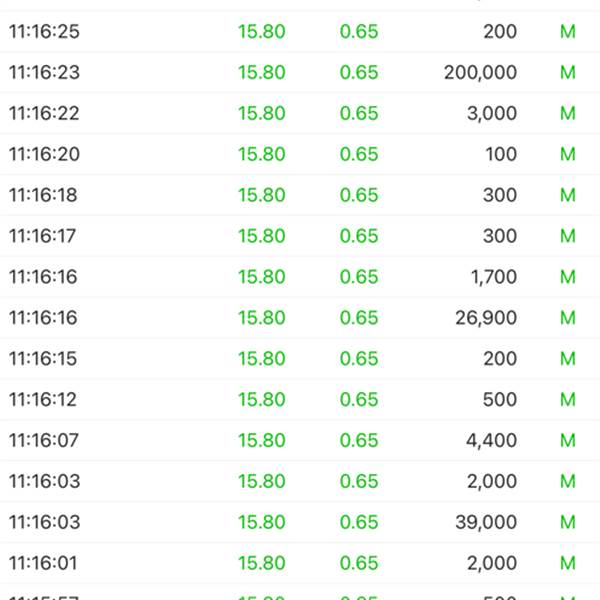Click the 200,000 volume trade at 11:16:23
600x600 pixels.
(300, 72)
